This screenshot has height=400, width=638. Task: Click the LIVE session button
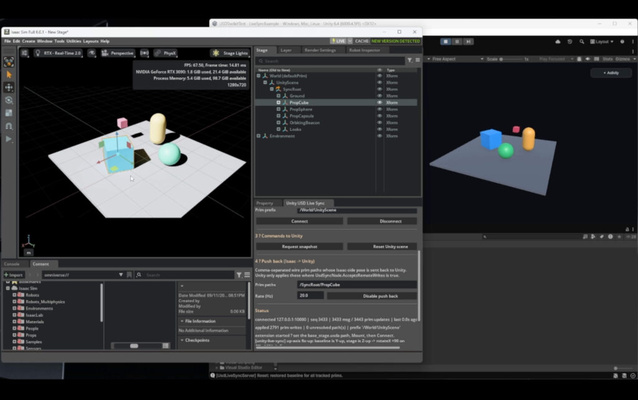[x=339, y=41]
